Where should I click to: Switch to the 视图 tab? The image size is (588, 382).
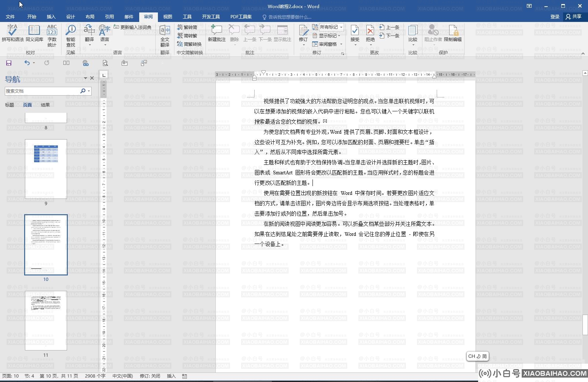(x=168, y=17)
